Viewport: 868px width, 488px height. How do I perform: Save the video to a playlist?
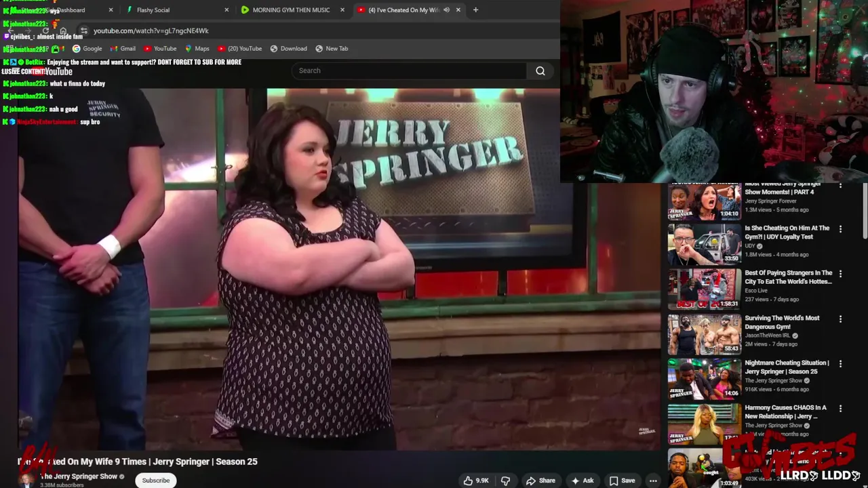point(622,481)
